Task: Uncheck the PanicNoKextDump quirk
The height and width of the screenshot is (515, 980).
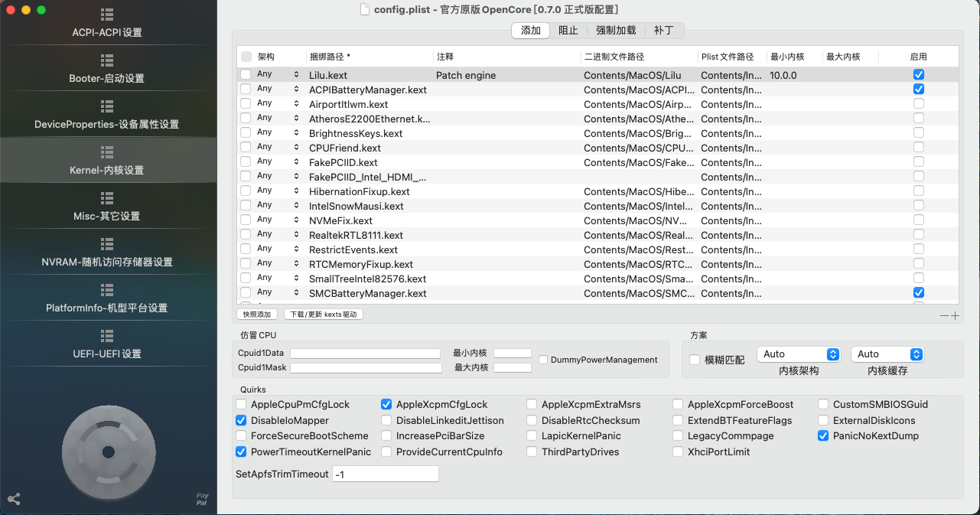Action: pyautogui.click(x=823, y=435)
